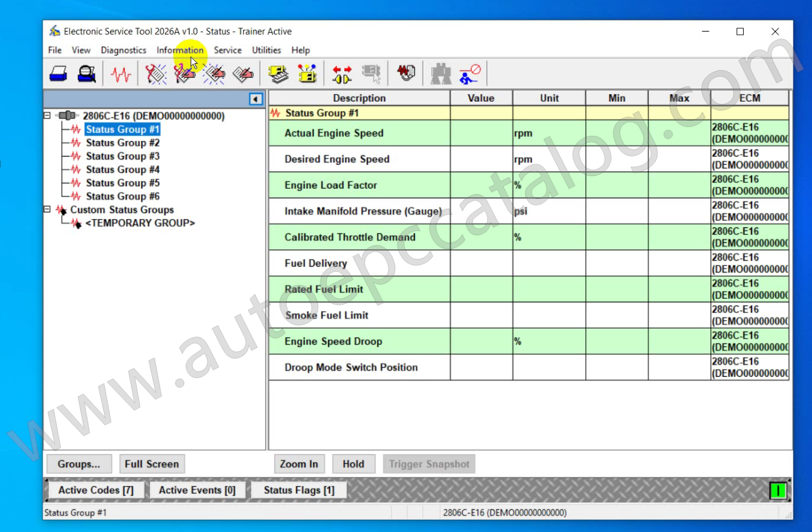Select Status Group #1 in tree
The height and width of the screenshot is (532, 812).
point(122,129)
